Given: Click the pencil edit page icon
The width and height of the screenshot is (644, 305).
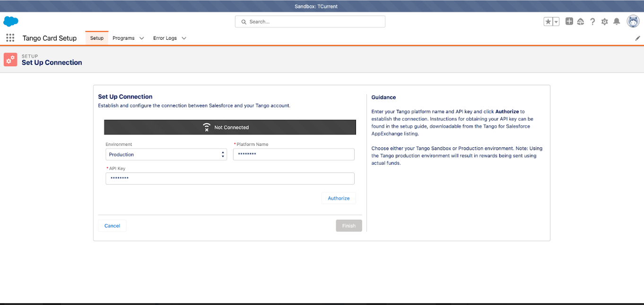Looking at the screenshot, I should click(637, 38).
